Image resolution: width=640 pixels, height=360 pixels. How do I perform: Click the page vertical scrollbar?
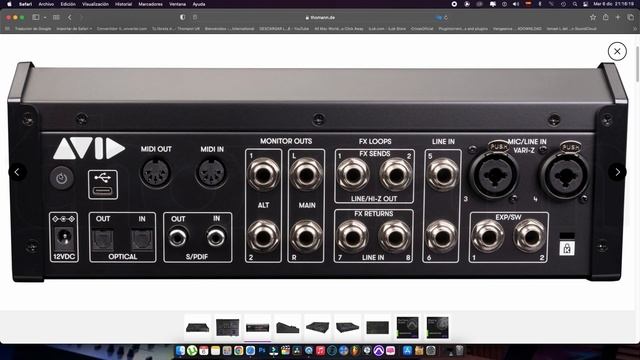point(638,63)
